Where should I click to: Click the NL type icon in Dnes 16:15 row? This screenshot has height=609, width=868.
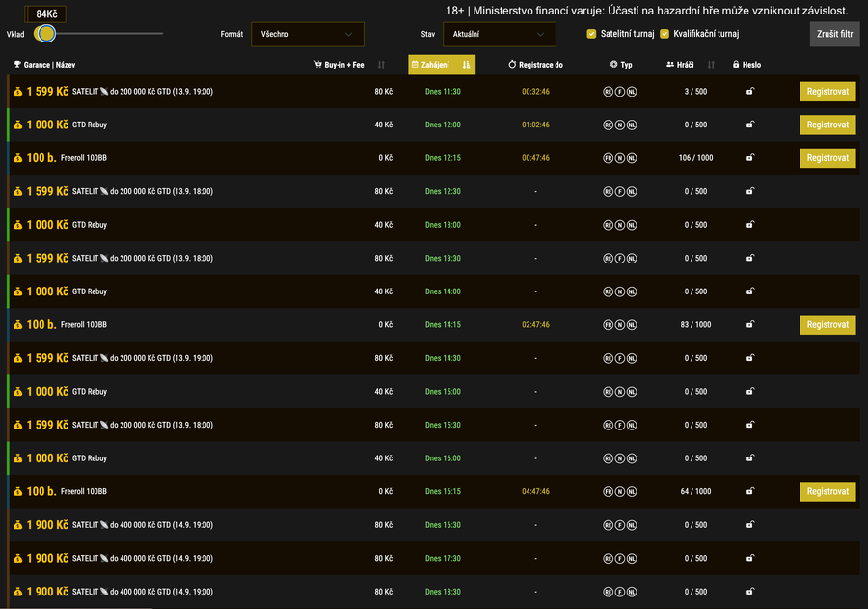tap(632, 491)
